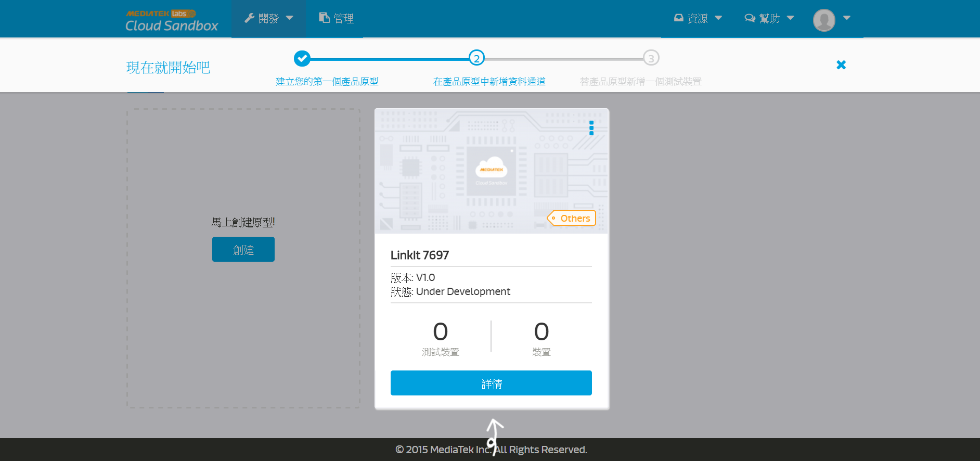Click the 詳情 details button

(491, 383)
